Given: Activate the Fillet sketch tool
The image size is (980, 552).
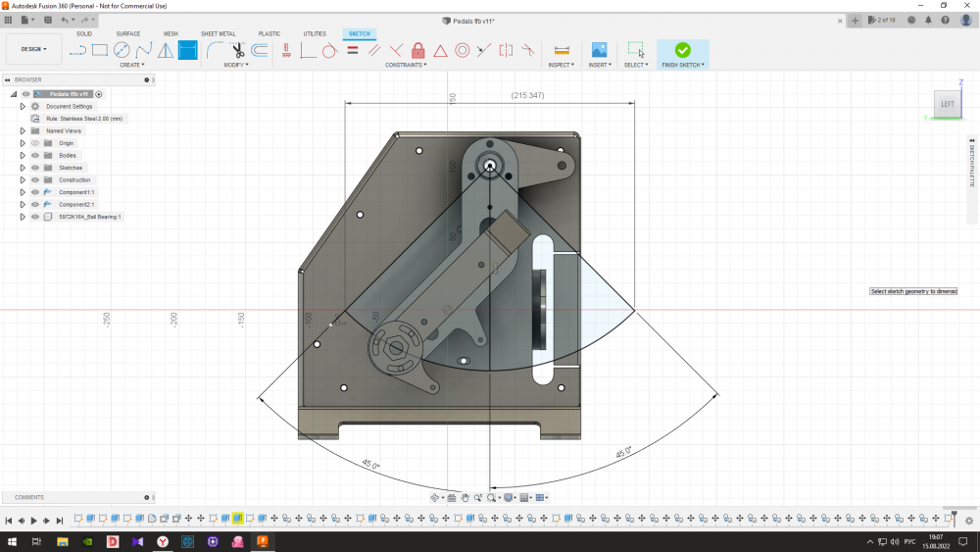Looking at the screenshot, I should point(214,50).
